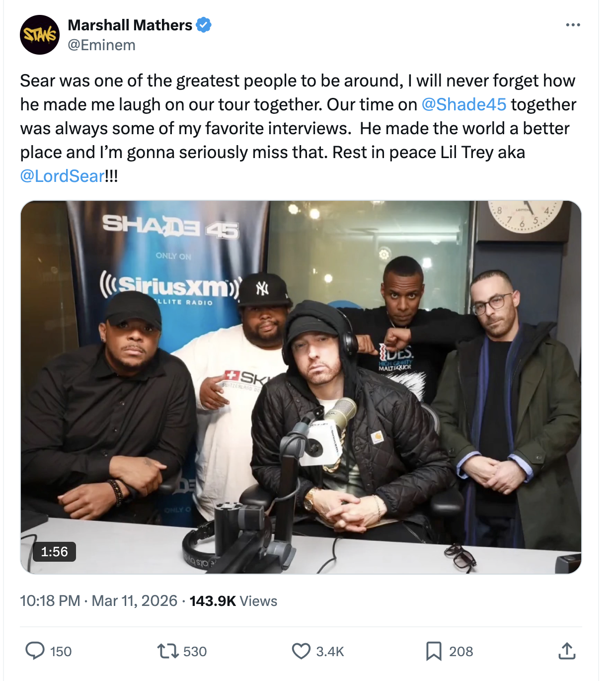Click the Mar 11, 2026 date
The image size is (616, 681).
point(135,601)
